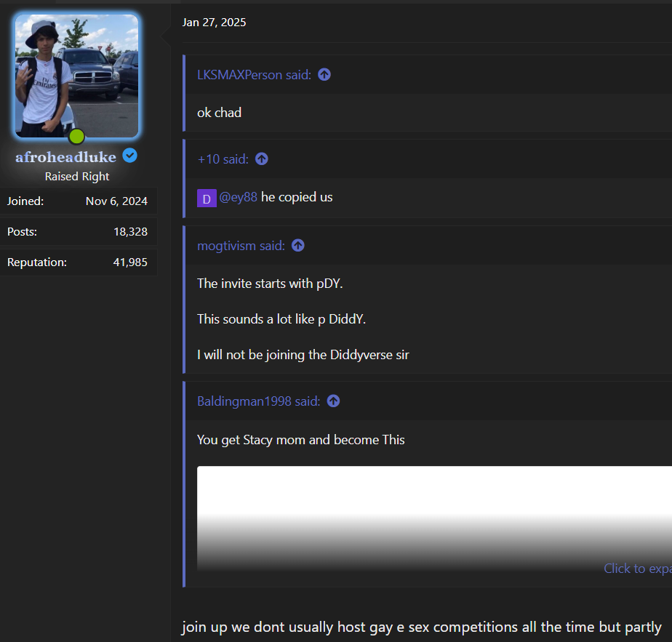Click the Posts count '18,328'
The height and width of the screenshot is (642, 672).
[131, 232]
